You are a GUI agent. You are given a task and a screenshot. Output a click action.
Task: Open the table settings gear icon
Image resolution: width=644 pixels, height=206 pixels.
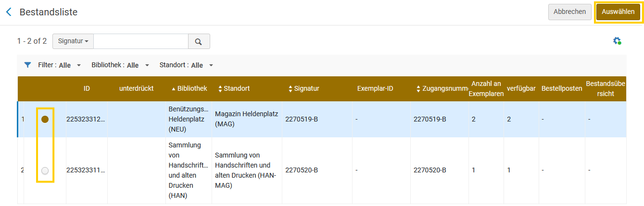click(617, 41)
